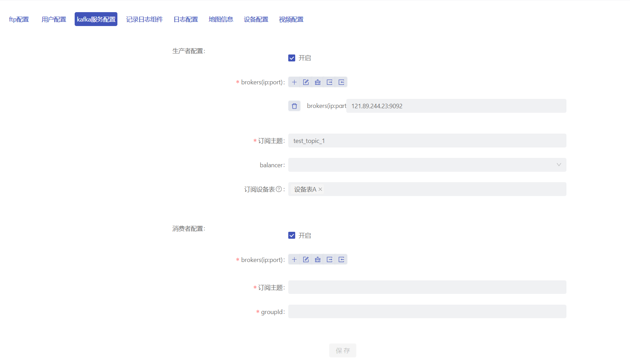Image resolution: width=630 pixels, height=364 pixels.
Task: Click the groupId input field
Action: click(427, 312)
